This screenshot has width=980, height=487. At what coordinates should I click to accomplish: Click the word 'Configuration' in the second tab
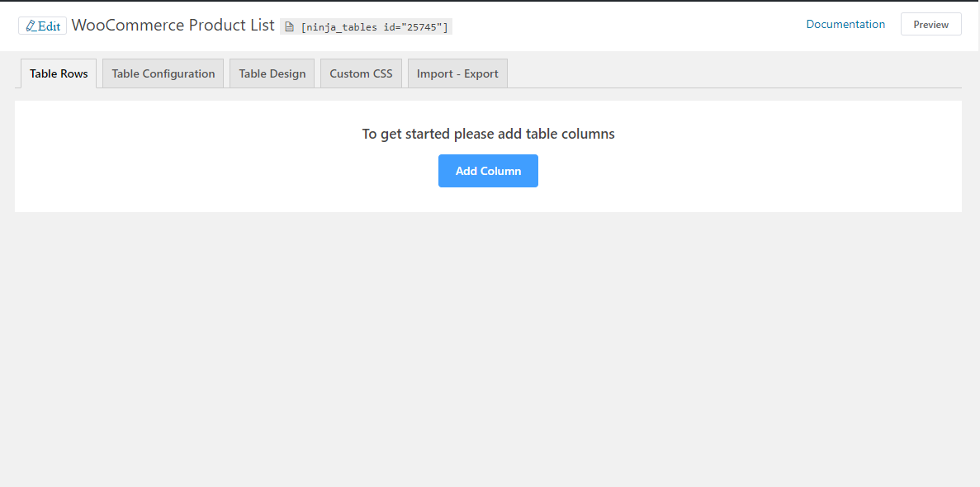pyautogui.click(x=178, y=73)
